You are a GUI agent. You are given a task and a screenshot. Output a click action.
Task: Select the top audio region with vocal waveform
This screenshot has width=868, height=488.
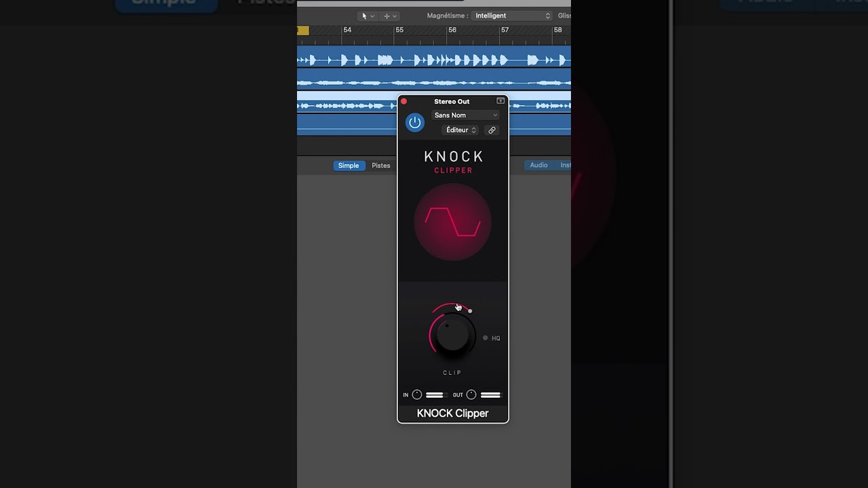pyautogui.click(x=434, y=57)
